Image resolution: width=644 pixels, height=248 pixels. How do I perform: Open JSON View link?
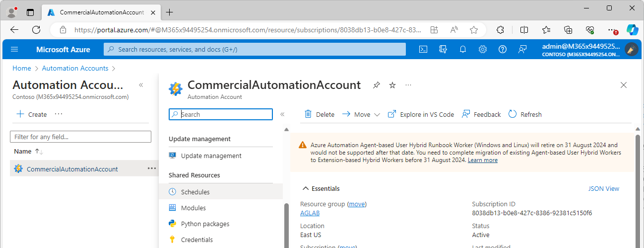point(604,188)
